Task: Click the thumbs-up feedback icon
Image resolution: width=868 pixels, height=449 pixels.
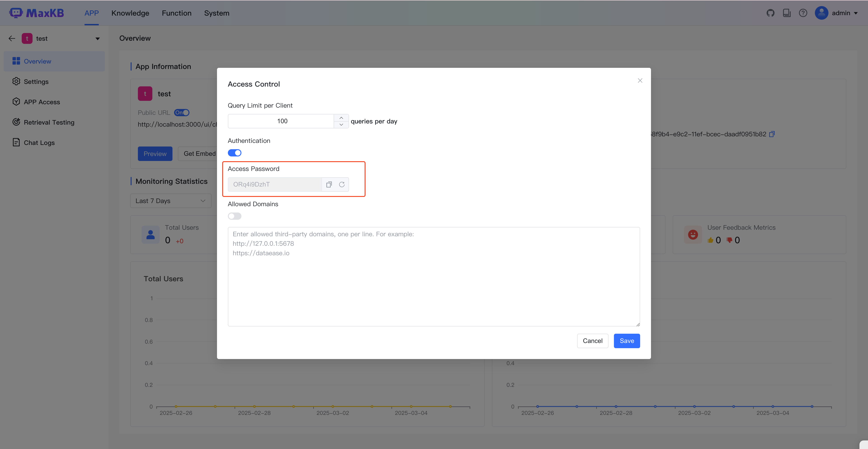Action: [x=711, y=240]
